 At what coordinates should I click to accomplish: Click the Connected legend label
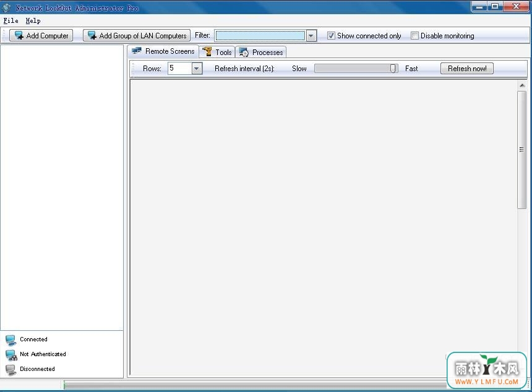click(x=33, y=339)
